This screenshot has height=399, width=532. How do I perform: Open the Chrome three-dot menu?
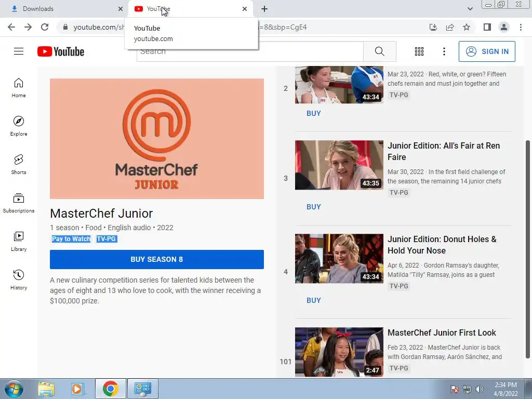pyautogui.click(x=521, y=27)
